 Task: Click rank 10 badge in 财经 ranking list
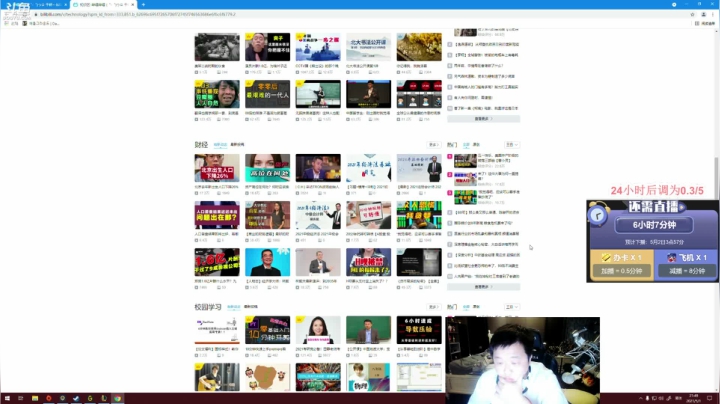(450, 276)
